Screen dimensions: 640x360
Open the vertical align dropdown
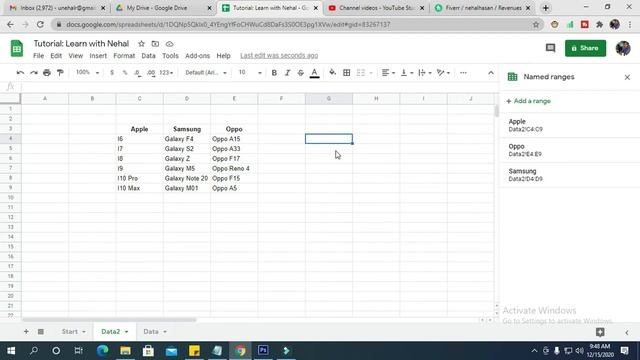click(407, 73)
